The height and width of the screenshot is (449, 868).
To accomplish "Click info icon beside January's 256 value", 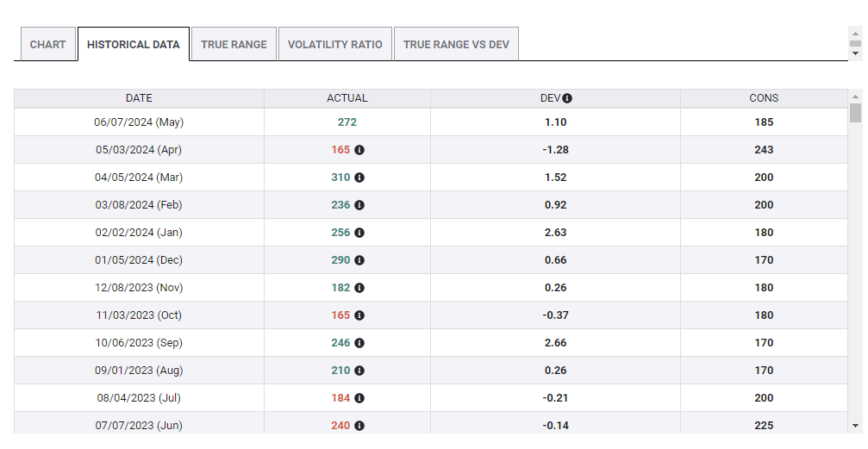I will (359, 233).
